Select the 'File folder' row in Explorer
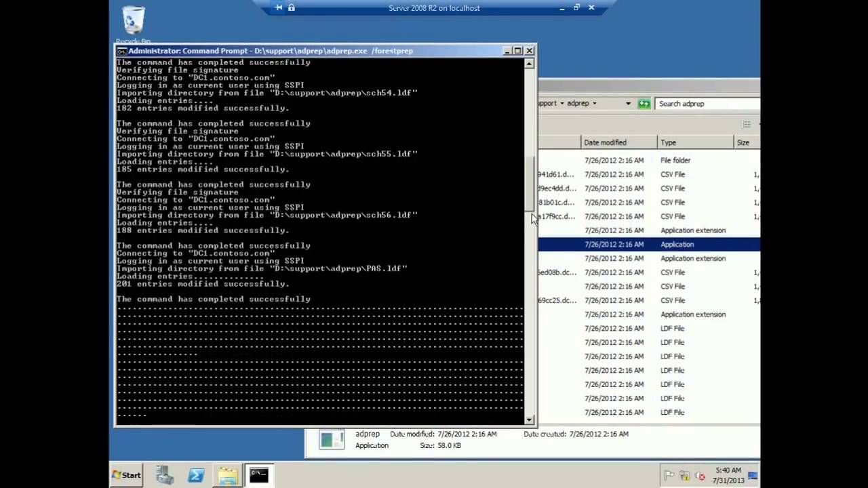Image resolution: width=868 pixels, height=488 pixels. [649, 161]
